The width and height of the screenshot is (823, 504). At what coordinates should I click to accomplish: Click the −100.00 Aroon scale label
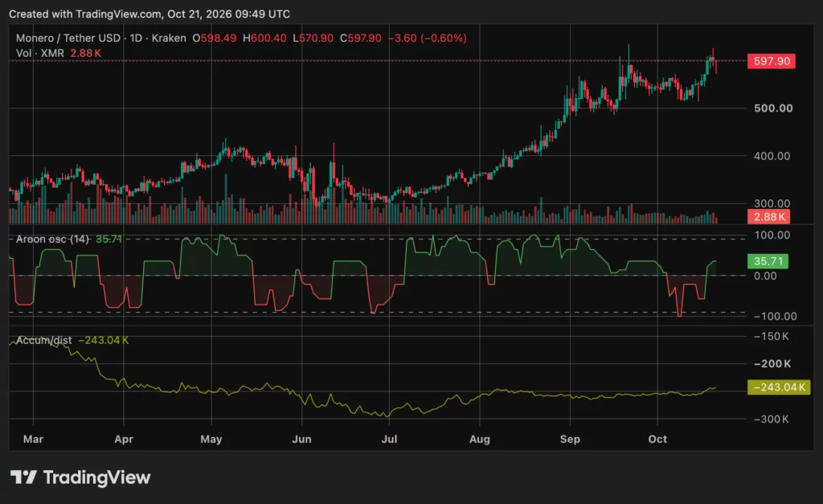(776, 316)
